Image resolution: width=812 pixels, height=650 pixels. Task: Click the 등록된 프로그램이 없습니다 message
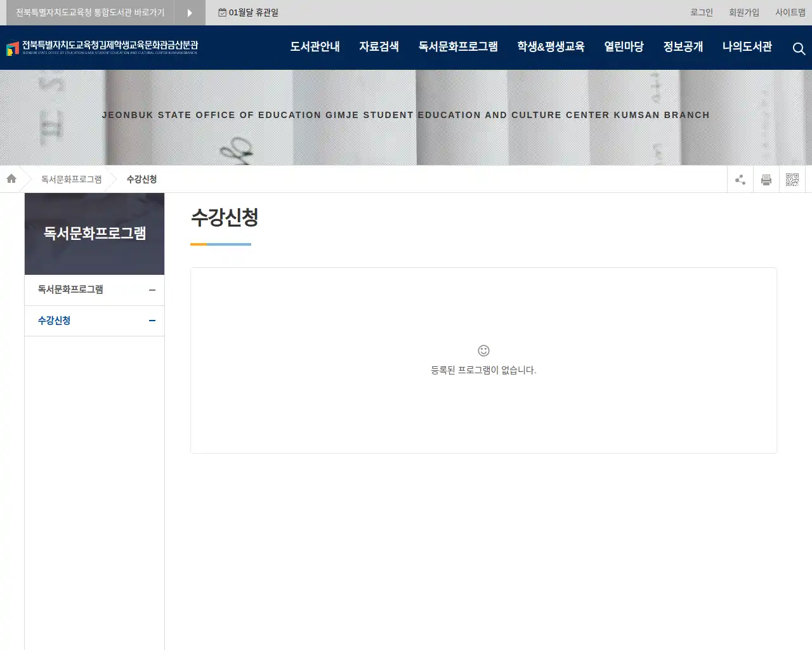click(x=483, y=370)
